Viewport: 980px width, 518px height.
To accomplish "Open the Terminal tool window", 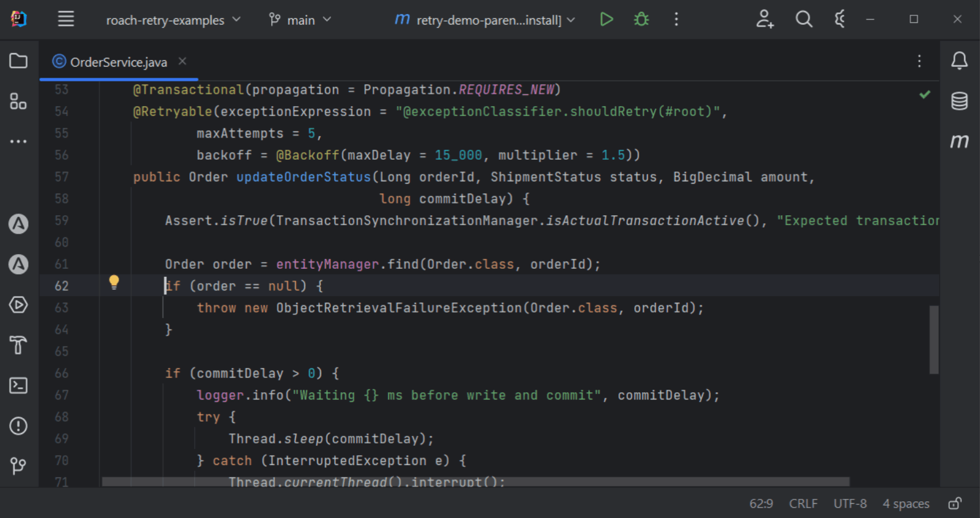I will click(18, 385).
